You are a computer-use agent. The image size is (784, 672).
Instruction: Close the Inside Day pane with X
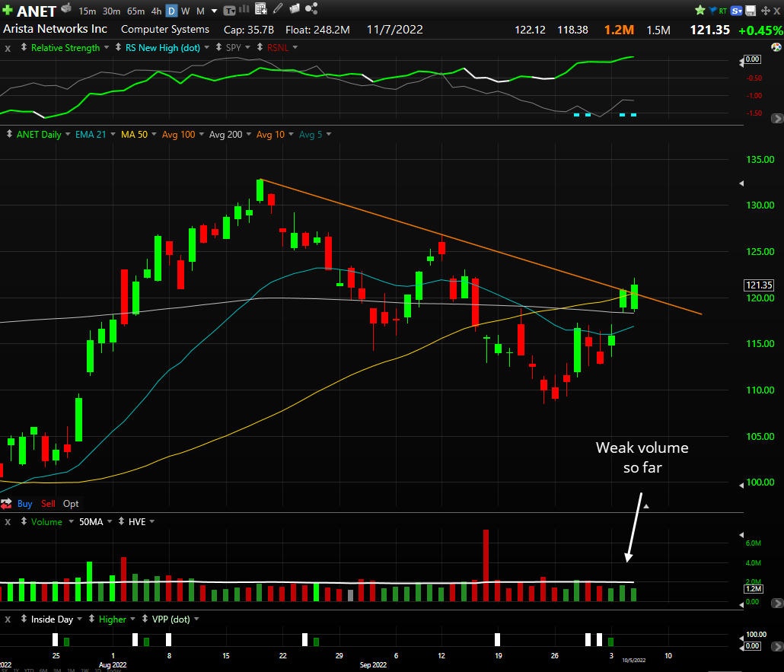[x=8, y=619]
